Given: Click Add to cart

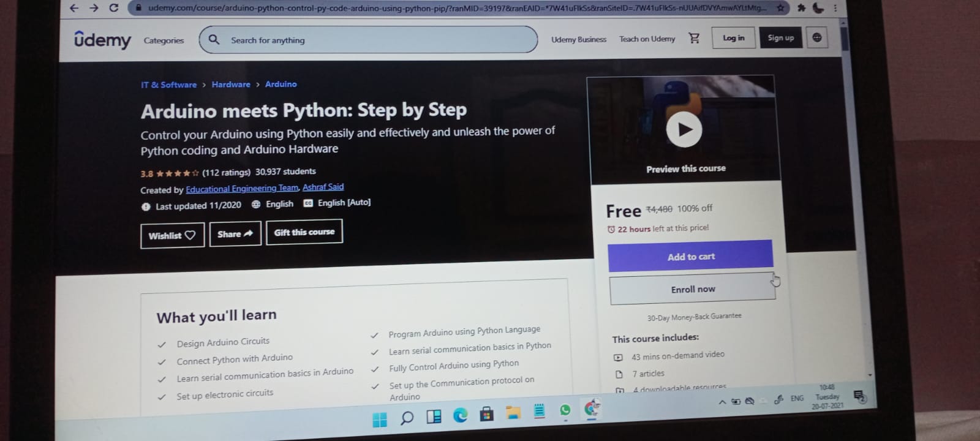Looking at the screenshot, I should tap(690, 256).
